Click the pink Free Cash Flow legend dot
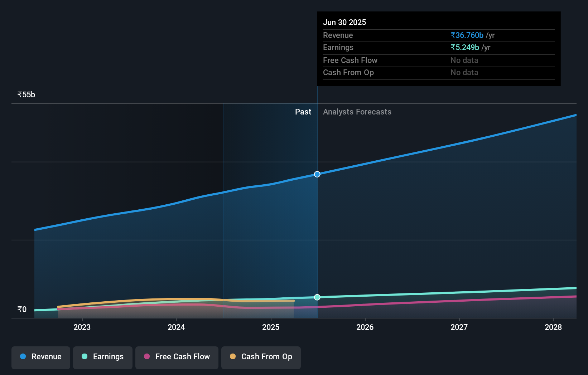The width and height of the screenshot is (588, 375). coord(146,357)
